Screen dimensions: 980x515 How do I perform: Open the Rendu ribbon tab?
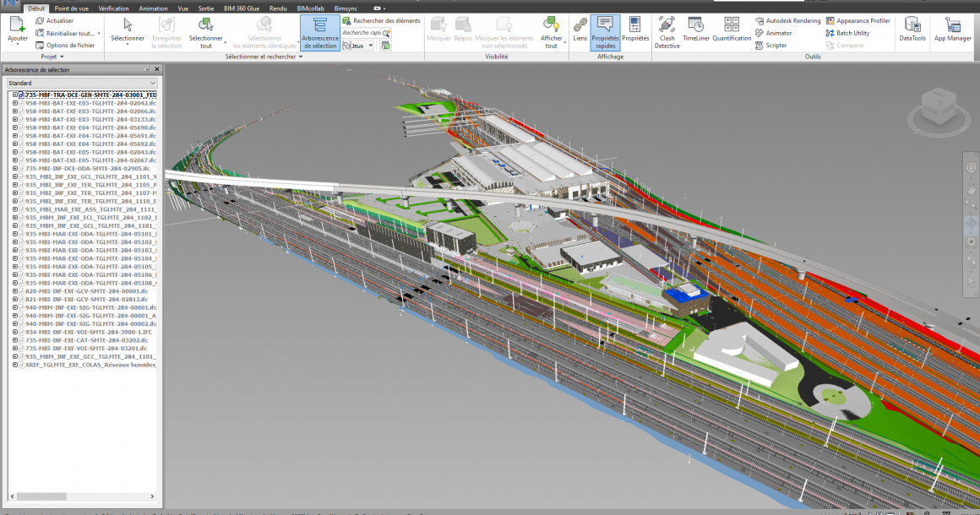pyautogui.click(x=277, y=8)
